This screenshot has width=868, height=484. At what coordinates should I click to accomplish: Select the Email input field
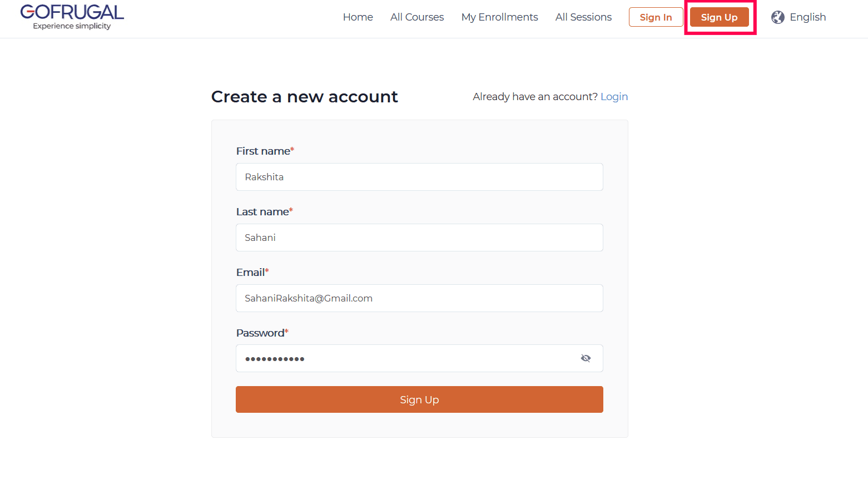pos(419,298)
